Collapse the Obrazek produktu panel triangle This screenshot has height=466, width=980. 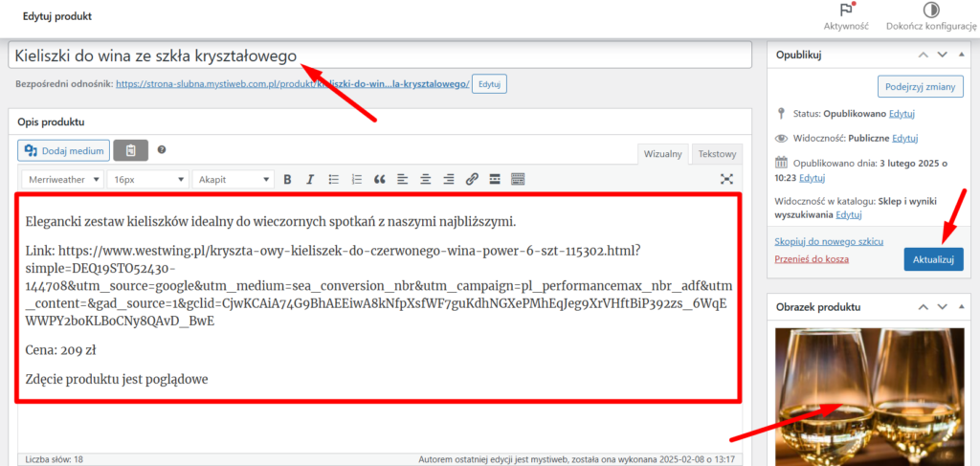pos(964,307)
